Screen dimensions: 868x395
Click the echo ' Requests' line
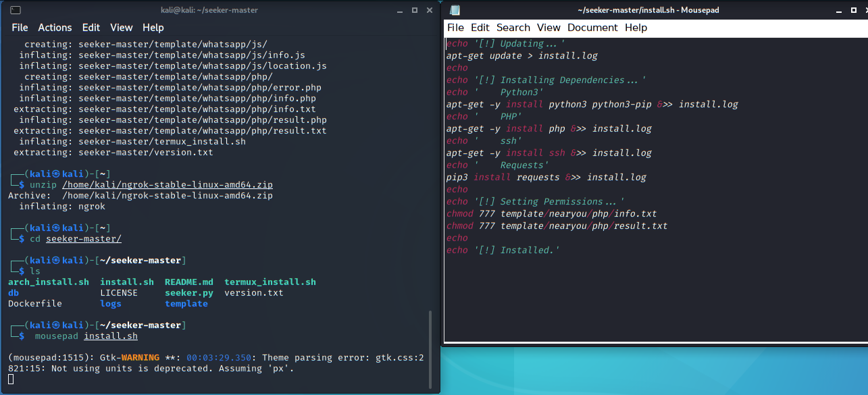click(x=498, y=165)
